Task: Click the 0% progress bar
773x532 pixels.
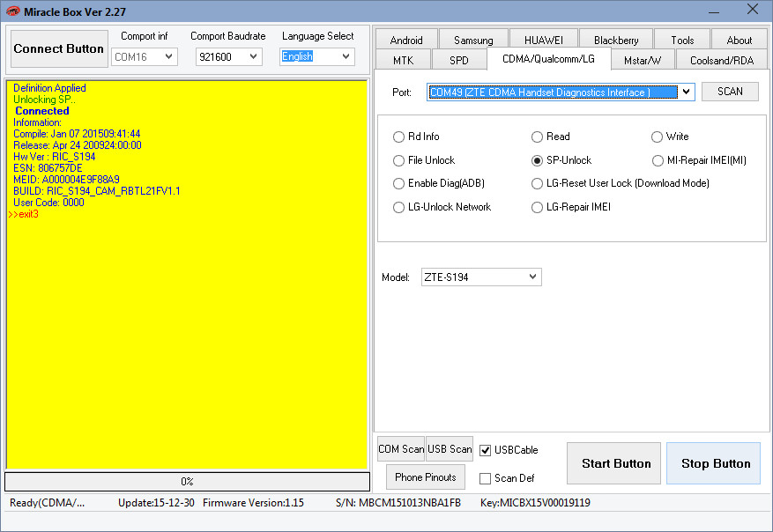Action: (188, 481)
